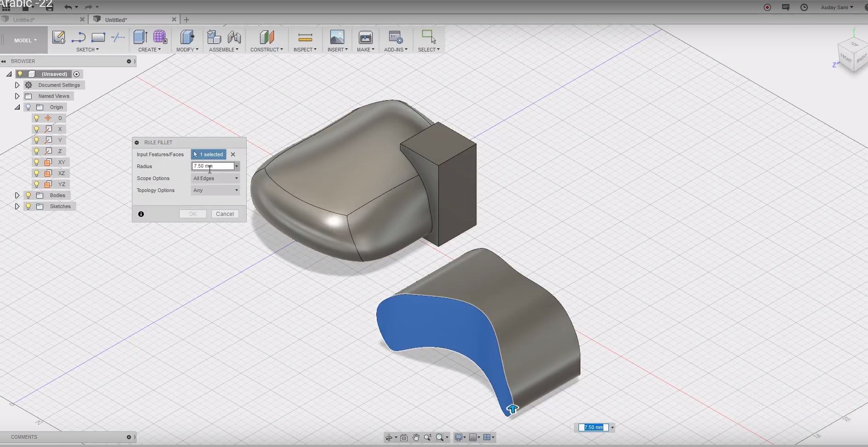
Task: Click the Insert attached canvas icon
Action: (337, 38)
